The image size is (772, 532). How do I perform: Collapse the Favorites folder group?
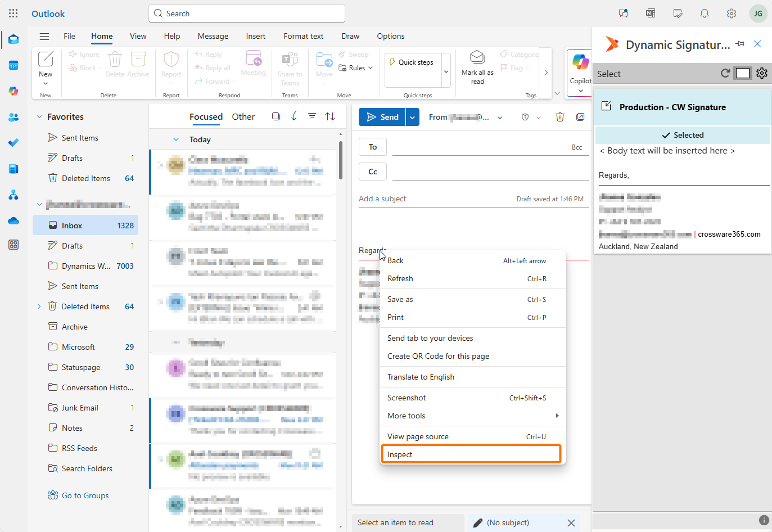(39, 117)
